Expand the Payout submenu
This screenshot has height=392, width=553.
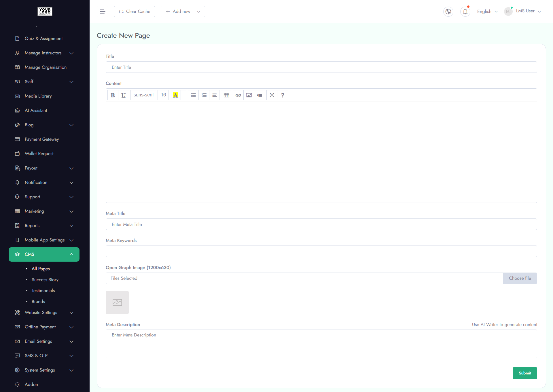tap(44, 168)
